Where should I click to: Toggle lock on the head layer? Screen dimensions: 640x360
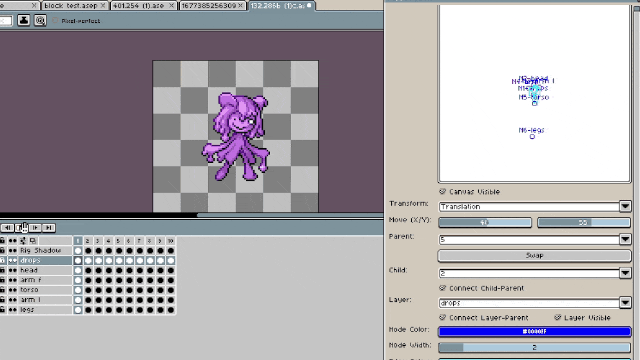click(2, 270)
